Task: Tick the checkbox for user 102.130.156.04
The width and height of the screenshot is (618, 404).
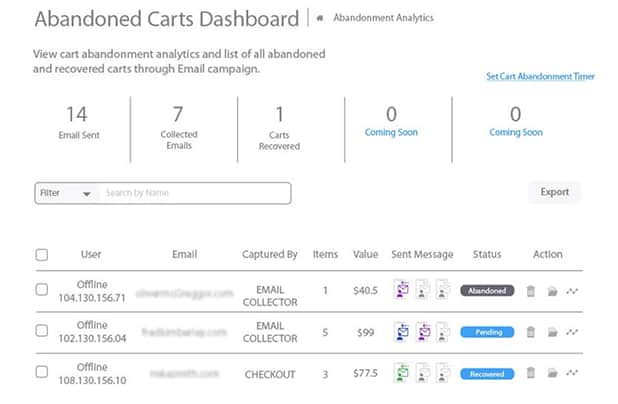Action: [x=41, y=331]
